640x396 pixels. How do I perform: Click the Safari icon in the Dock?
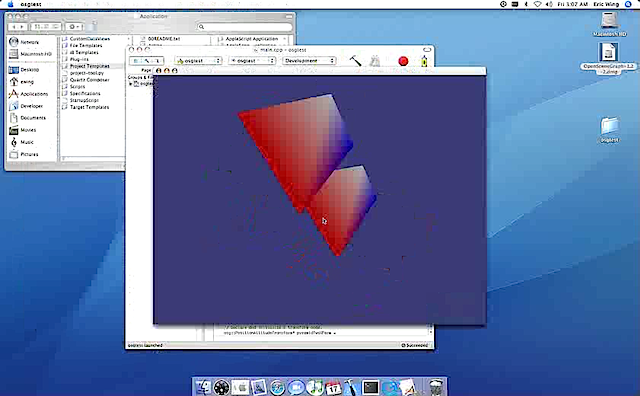(x=277, y=387)
